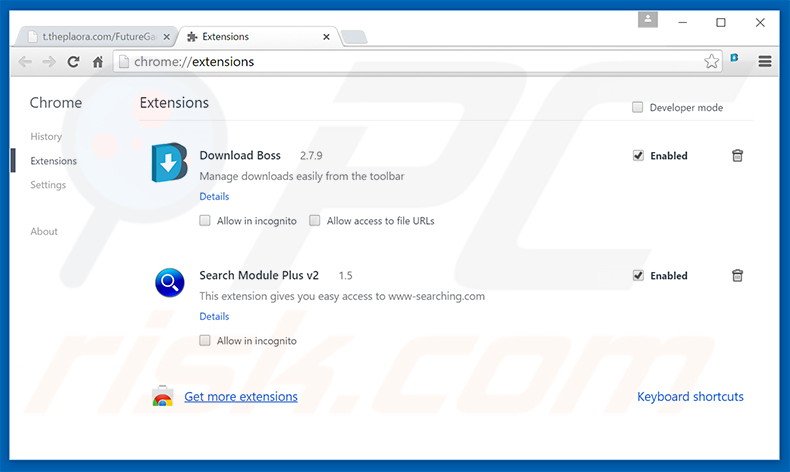This screenshot has height=472, width=790.
Task: Click version number 1.5
Action: tap(345, 276)
